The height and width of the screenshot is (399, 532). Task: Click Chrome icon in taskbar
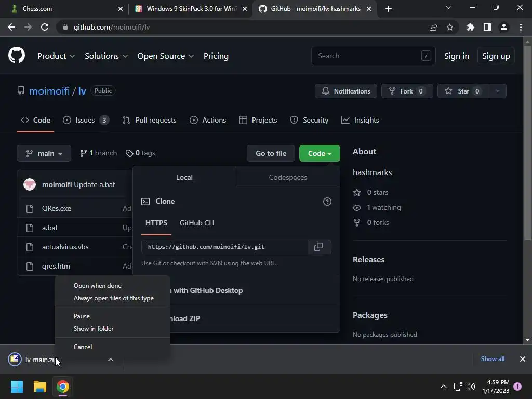[x=63, y=387]
